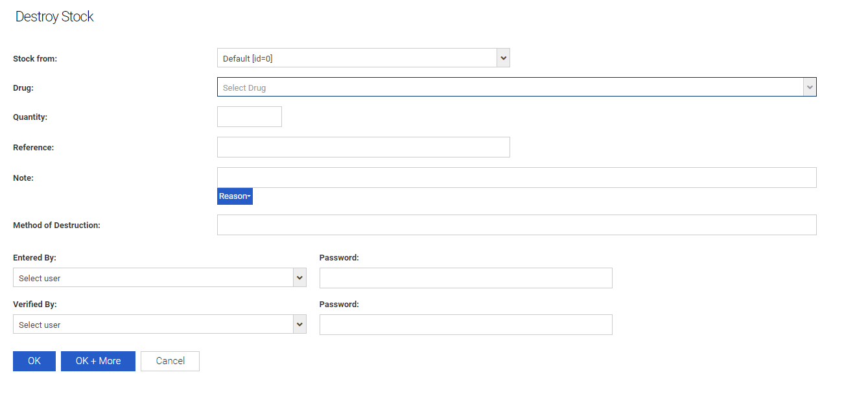Open the Verified By user dropdown
The image size is (868, 405).
(152, 325)
